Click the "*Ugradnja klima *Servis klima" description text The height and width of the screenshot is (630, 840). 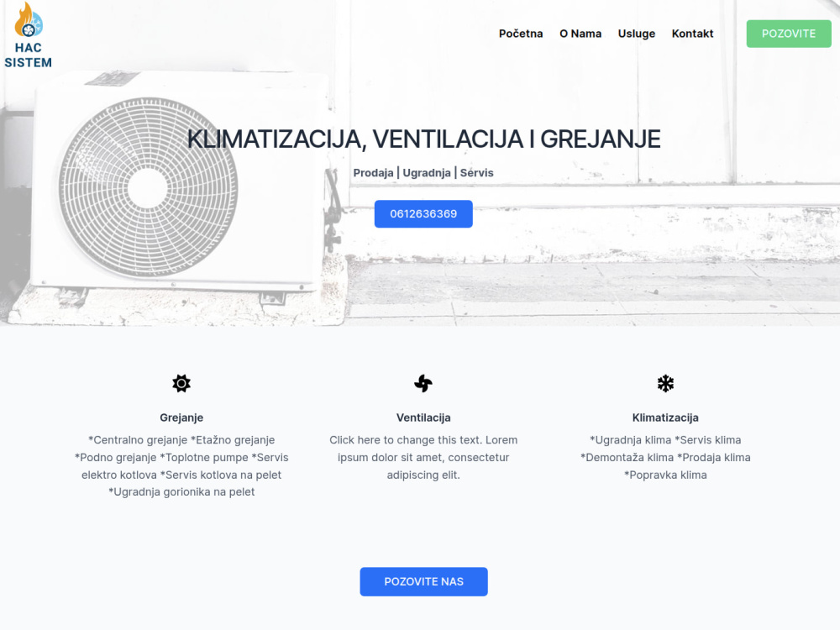coord(665,458)
